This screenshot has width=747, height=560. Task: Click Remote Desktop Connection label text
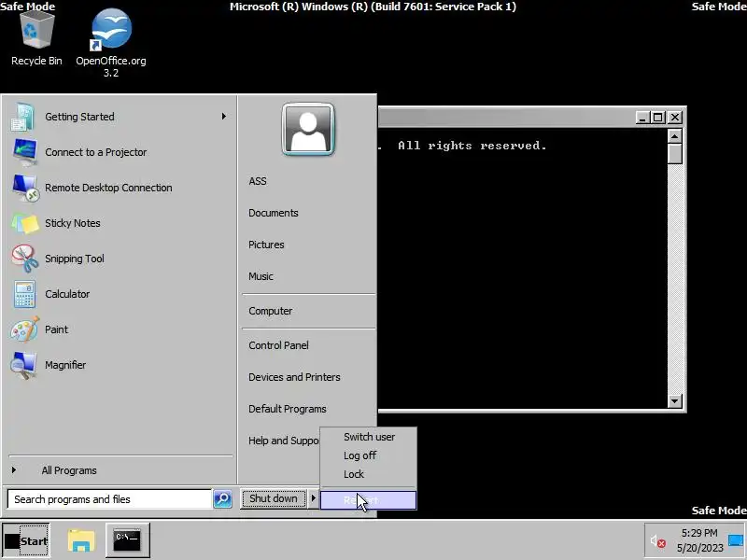108,188
